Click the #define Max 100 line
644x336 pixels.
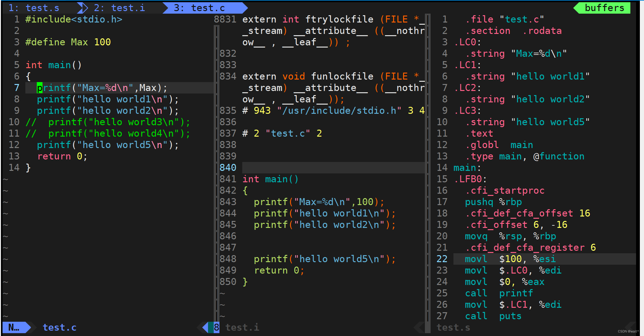coord(68,42)
